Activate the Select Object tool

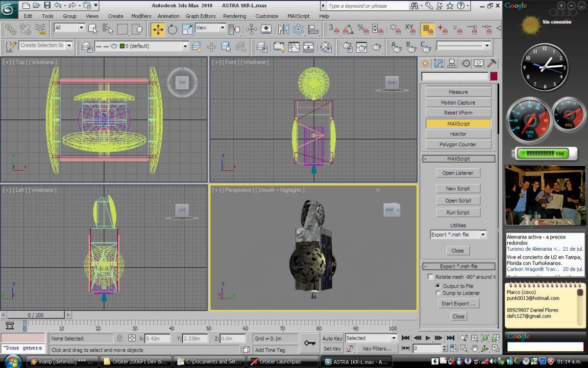pos(93,29)
